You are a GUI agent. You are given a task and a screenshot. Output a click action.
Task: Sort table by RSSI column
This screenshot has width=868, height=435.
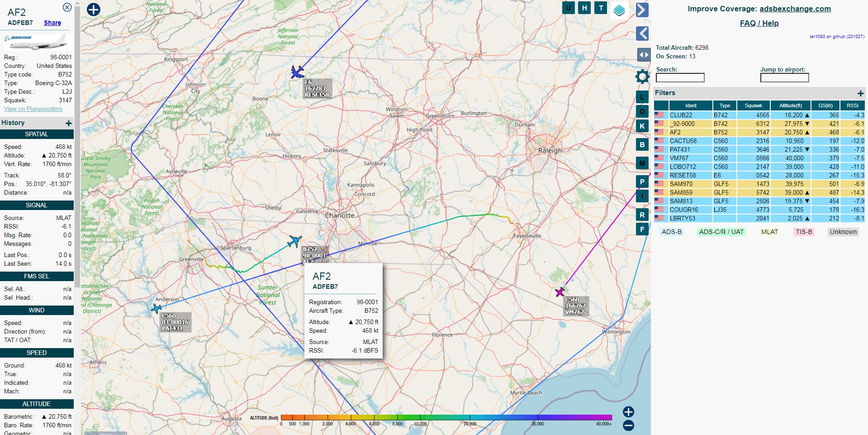(852, 105)
